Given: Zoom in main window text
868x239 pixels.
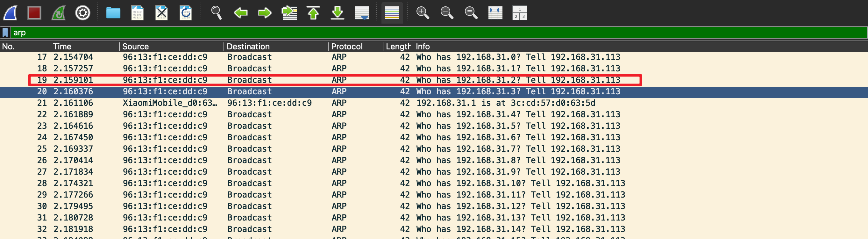Looking at the screenshot, I should coord(423,13).
